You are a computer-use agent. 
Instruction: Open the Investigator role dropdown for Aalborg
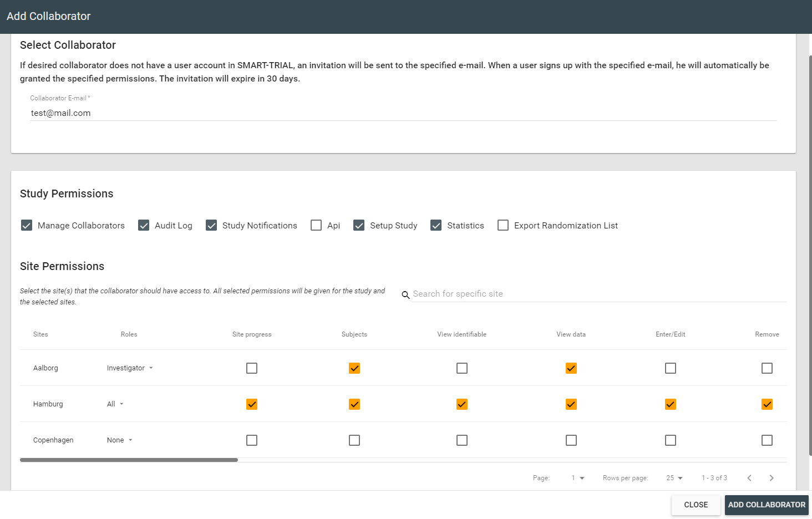pos(130,368)
